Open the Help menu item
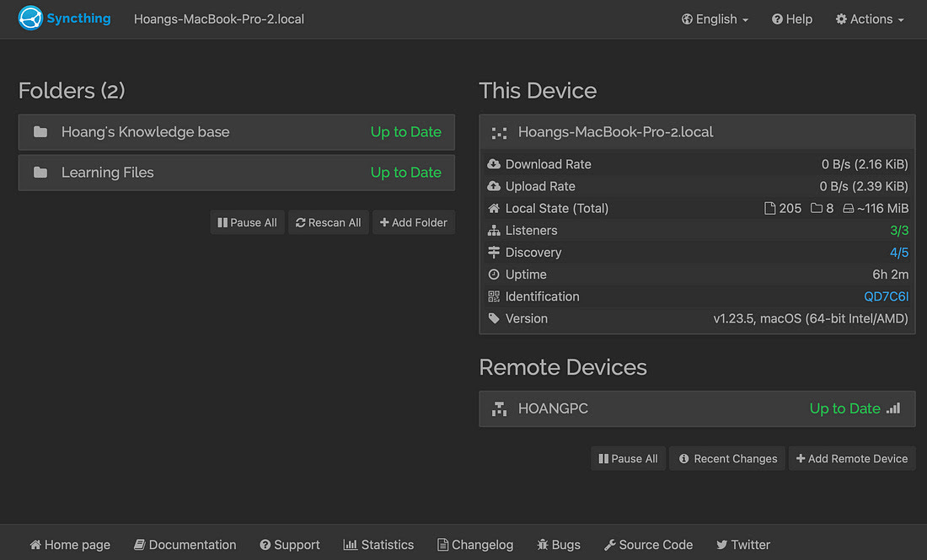927x560 pixels. click(x=791, y=19)
